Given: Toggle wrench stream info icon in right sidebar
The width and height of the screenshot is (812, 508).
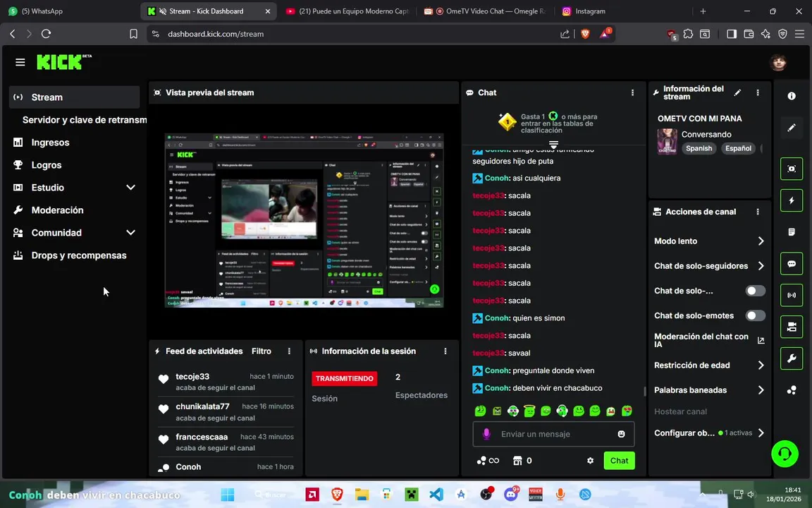Looking at the screenshot, I should tap(792, 358).
